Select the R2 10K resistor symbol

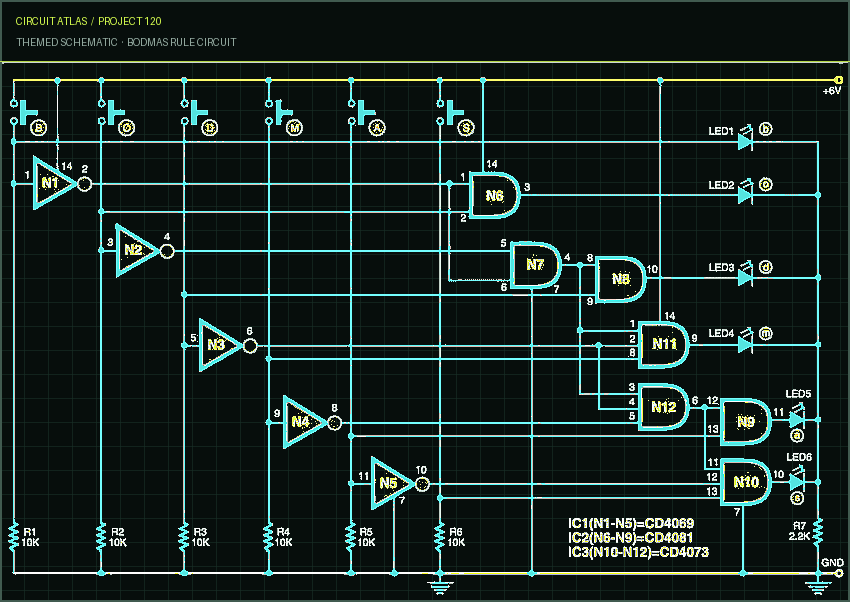pyautogui.click(x=101, y=536)
